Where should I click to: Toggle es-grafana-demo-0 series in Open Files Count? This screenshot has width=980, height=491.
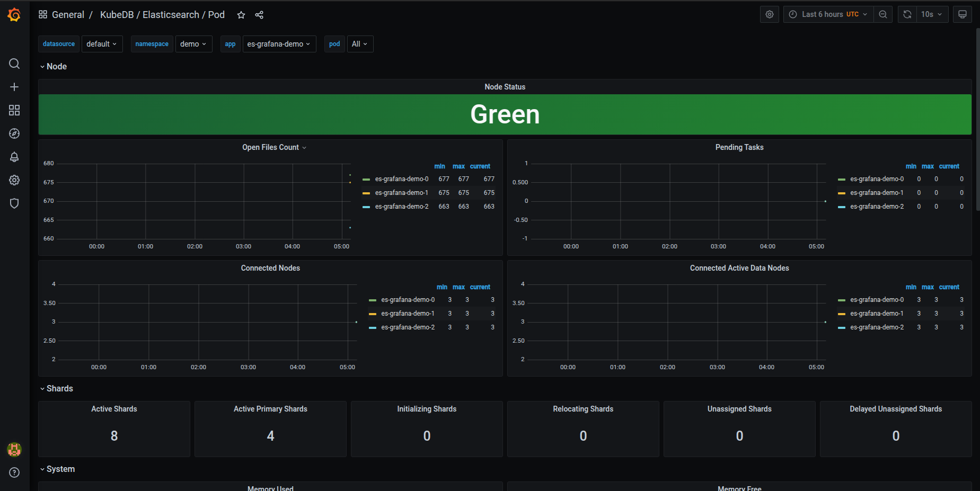point(402,179)
